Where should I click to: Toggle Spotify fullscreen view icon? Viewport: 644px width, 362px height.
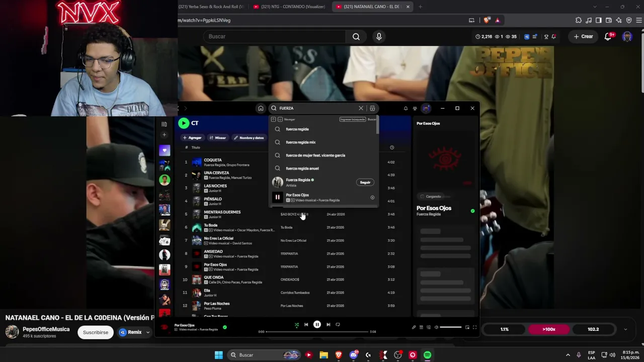[x=474, y=327]
